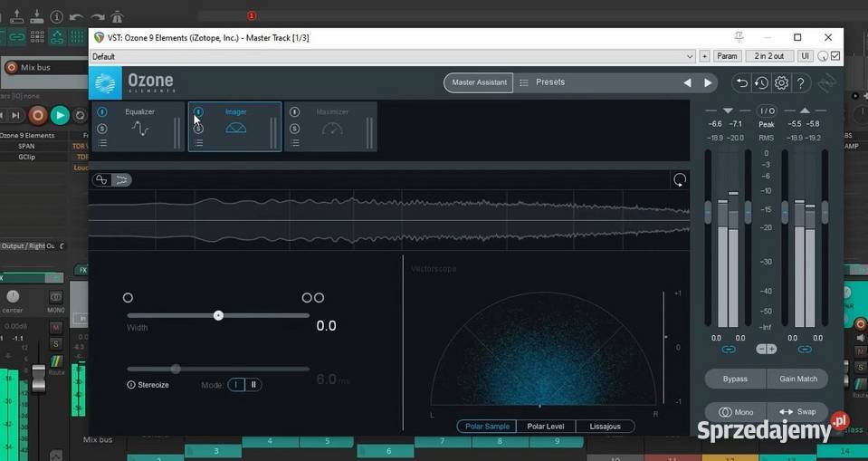This screenshot has height=461, width=868.
Task: Click the Bypass button
Action: (735, 379)
